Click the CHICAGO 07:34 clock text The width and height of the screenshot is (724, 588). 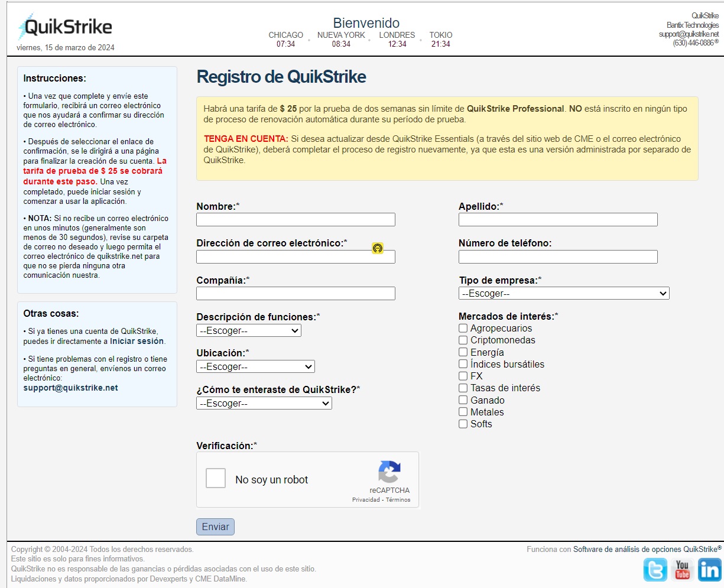[x=285, y=39]
